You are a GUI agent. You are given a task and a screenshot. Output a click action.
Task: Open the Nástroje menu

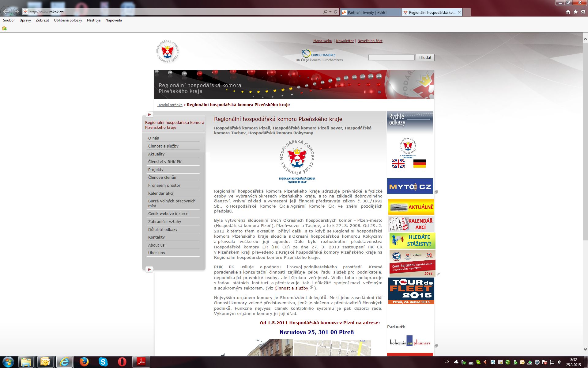tap(94, 20)
